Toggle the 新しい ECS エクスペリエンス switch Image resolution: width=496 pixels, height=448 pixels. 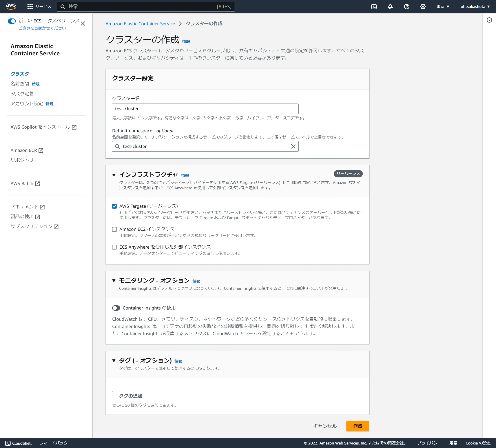point(12,21)
